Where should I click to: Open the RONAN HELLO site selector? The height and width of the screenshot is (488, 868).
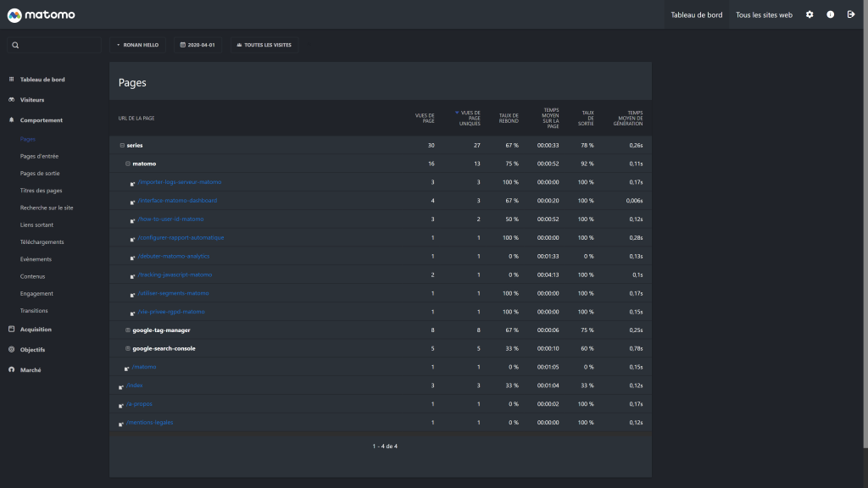tap(137, 45)
